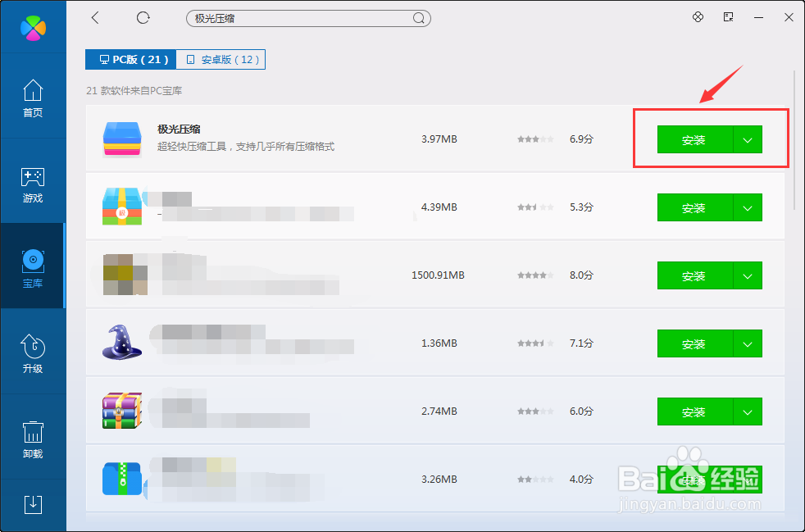The height and width of the screenshot is (532, 805).
Task: Open the 游戏 games section
Action: point(33,185)
